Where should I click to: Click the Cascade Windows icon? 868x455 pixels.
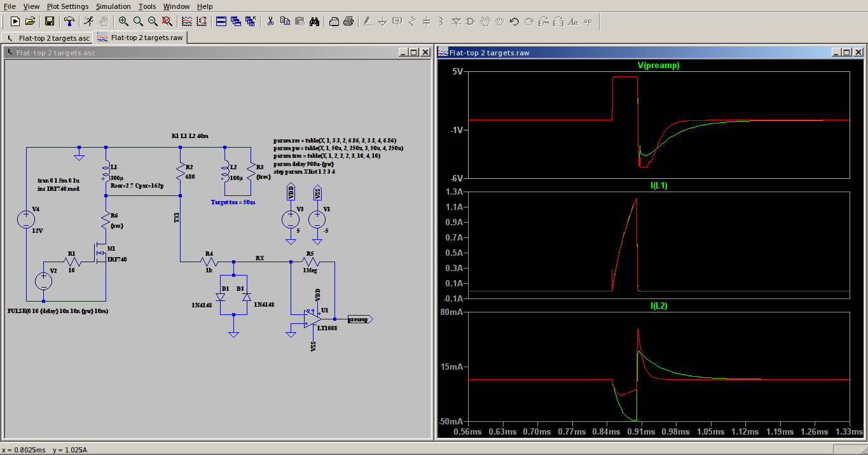click(x=236, y=21)
